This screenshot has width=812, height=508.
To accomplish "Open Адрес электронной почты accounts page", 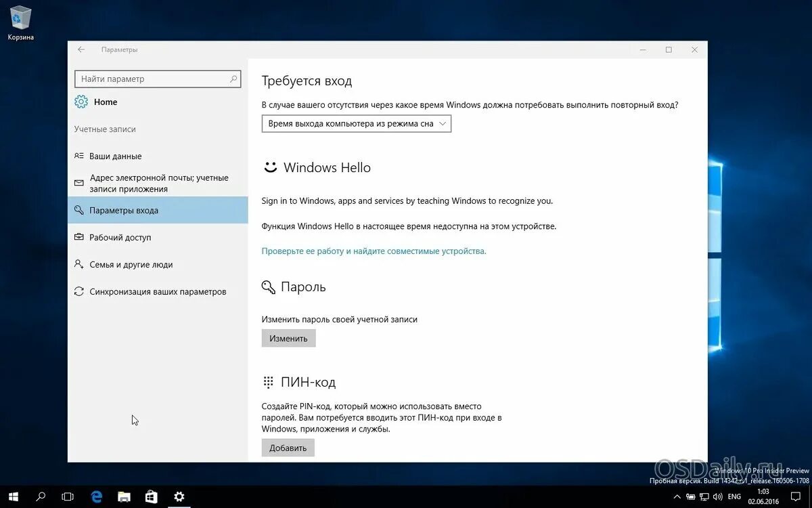I will point(158,183).
